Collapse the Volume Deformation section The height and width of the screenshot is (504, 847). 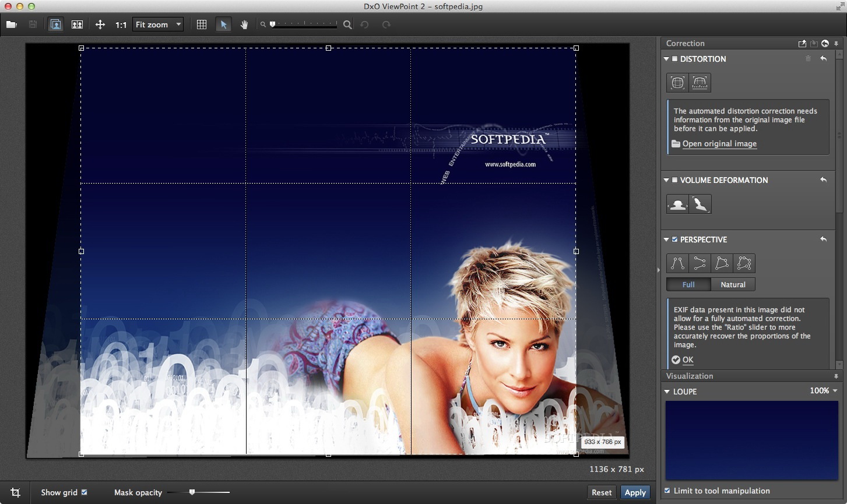[x=666, y=180]
